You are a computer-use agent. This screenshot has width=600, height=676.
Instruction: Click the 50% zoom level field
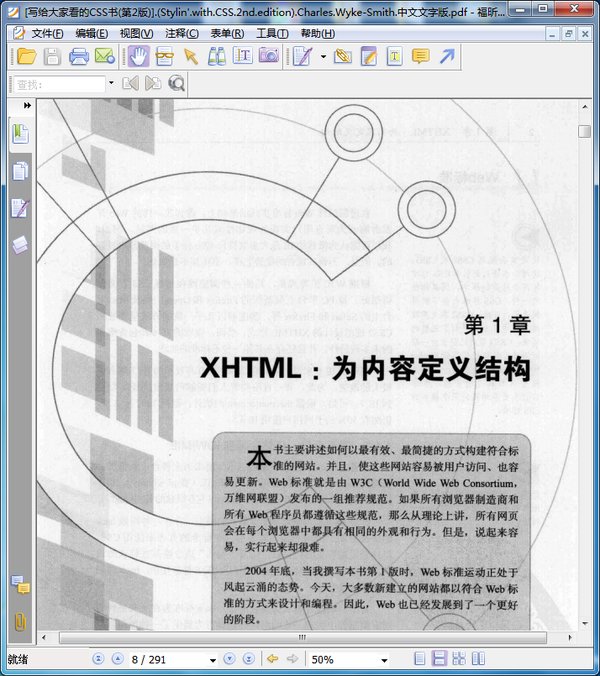click(344, 660)
